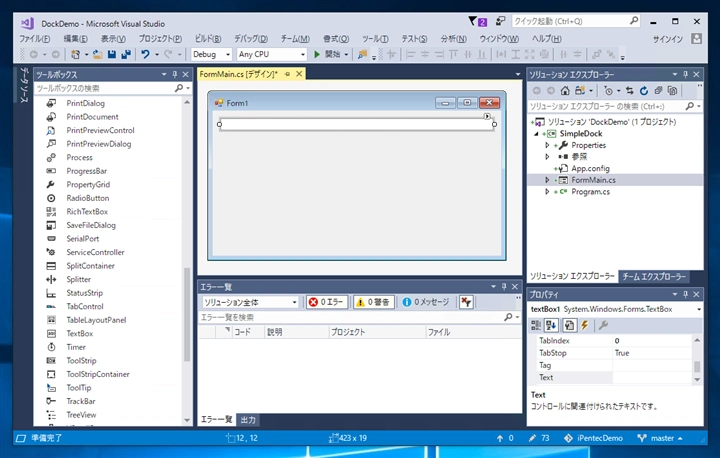This screenshot has width=720, height=458.
Task: Click the feedback icon beside Quick Launch
Action: pos(501,21)
